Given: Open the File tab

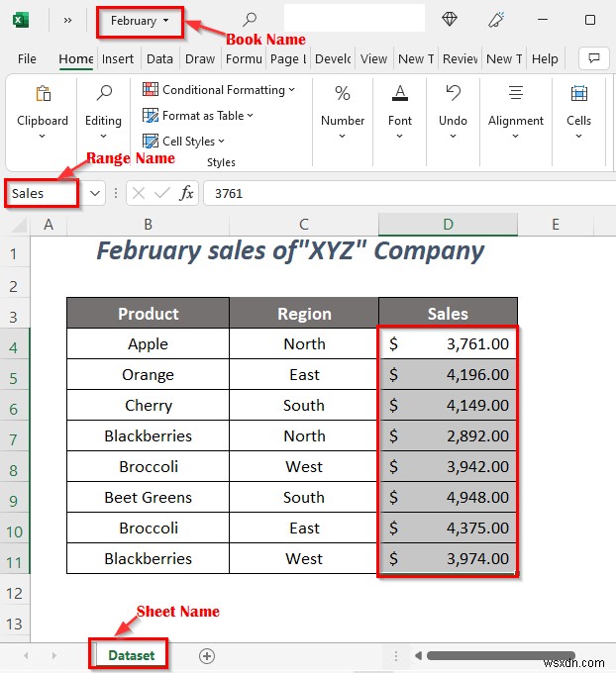Looking at the screenshot, I should 27,58.
